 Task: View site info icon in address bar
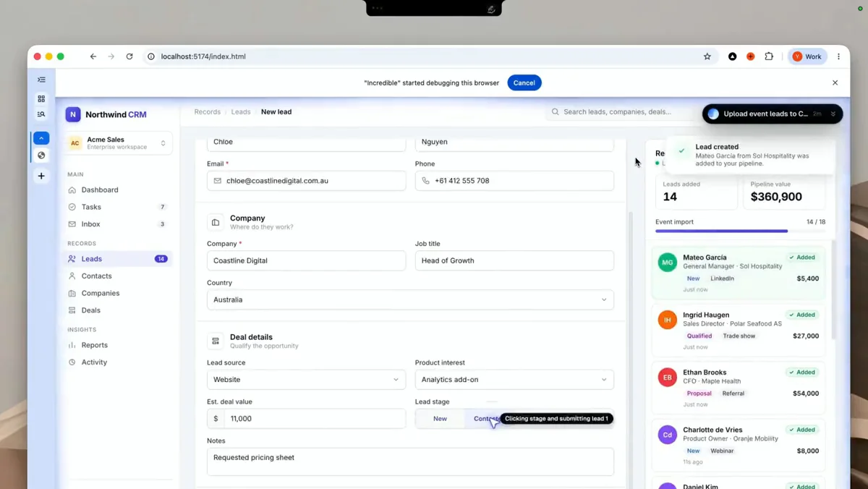click(x=151, y=56)
